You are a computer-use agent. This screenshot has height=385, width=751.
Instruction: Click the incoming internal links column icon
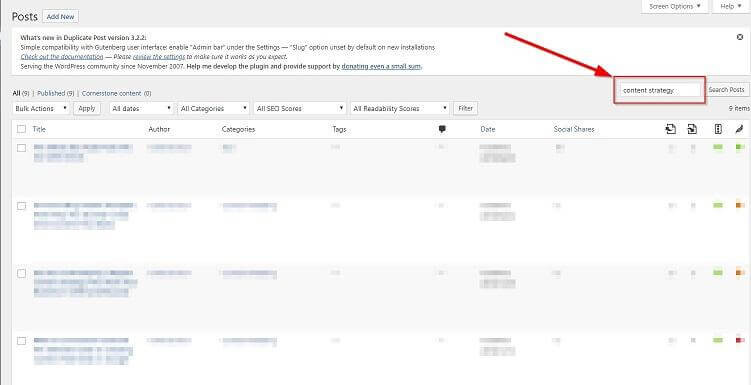click(x=692, y=129)
